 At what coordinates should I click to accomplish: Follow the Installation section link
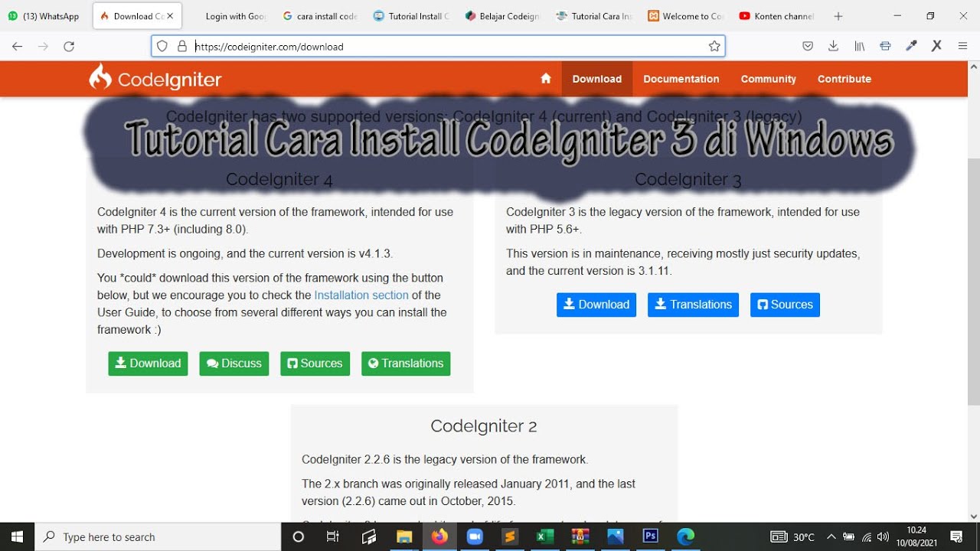click(x=361, y=295)
